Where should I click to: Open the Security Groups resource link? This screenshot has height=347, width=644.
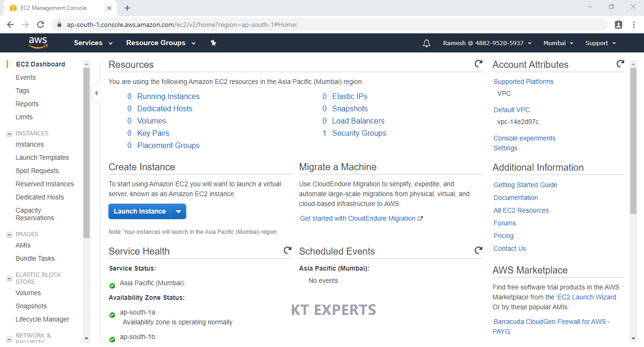[359, 133]
